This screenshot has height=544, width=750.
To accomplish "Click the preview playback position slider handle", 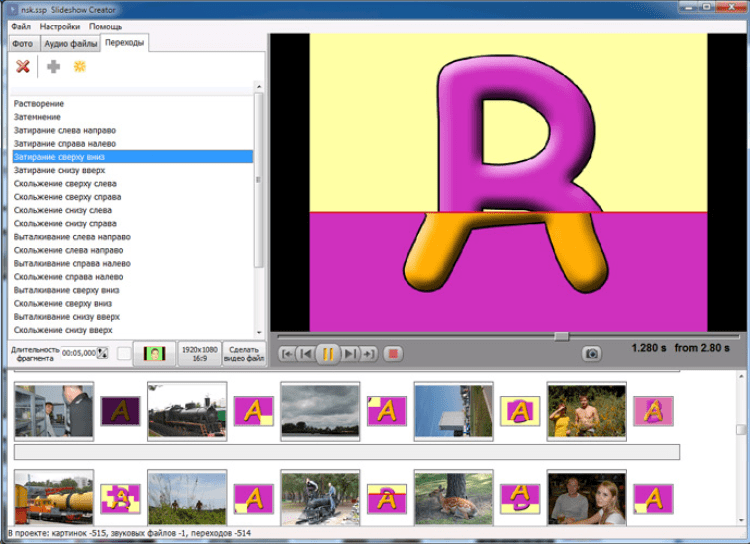I will click(561, 336).
